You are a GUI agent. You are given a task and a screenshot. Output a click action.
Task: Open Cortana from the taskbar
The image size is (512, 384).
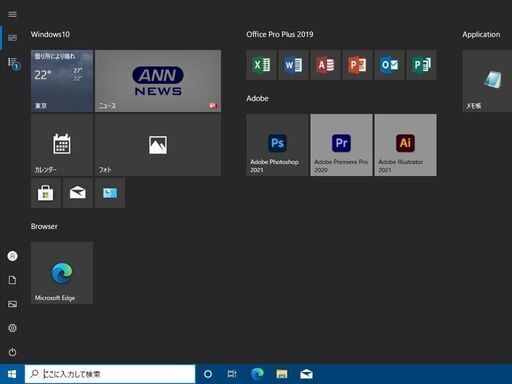[x=208, y=374]
